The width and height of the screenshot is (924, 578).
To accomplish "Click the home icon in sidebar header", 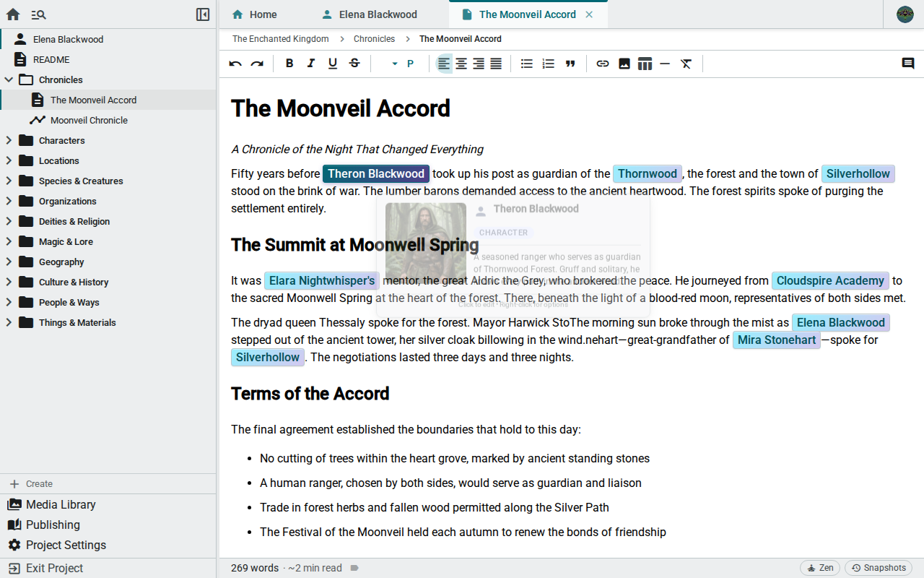I will click(x=13, y=14).
